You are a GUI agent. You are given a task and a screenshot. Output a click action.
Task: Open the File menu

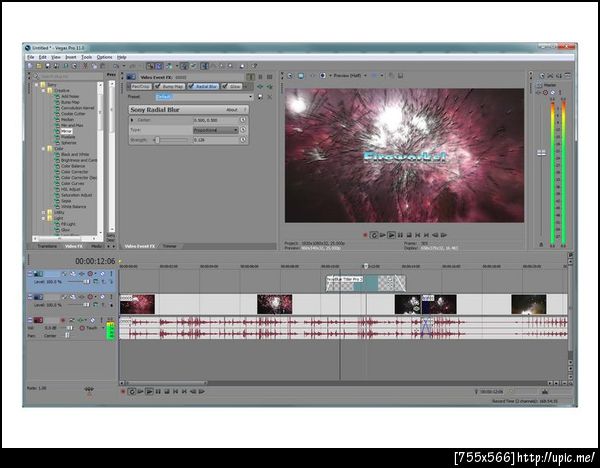(31, 57)
